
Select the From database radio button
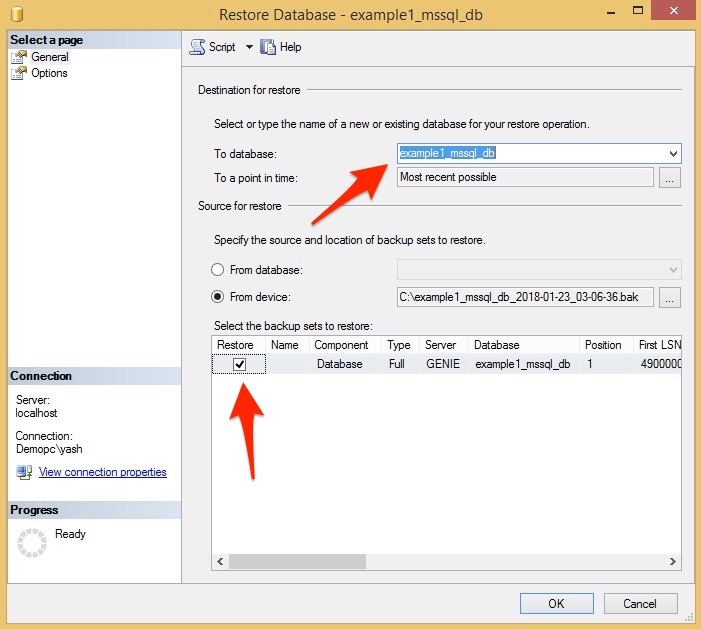[218, 270]
